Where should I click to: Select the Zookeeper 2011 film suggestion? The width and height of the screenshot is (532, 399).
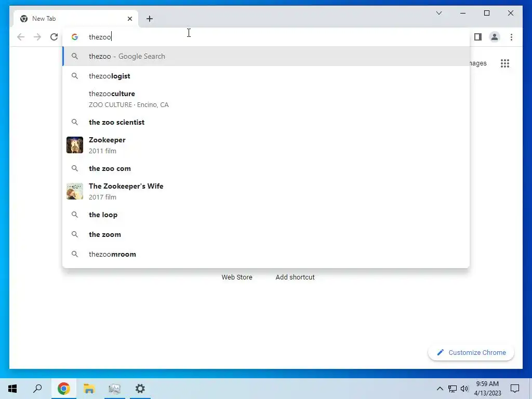[x=266, y=145]
